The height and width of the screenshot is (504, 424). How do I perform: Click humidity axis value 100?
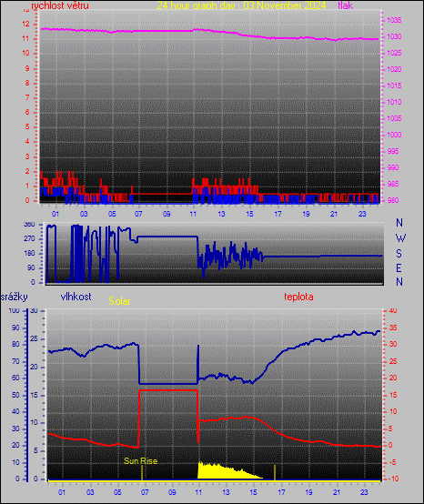click(x=15, y=310)
